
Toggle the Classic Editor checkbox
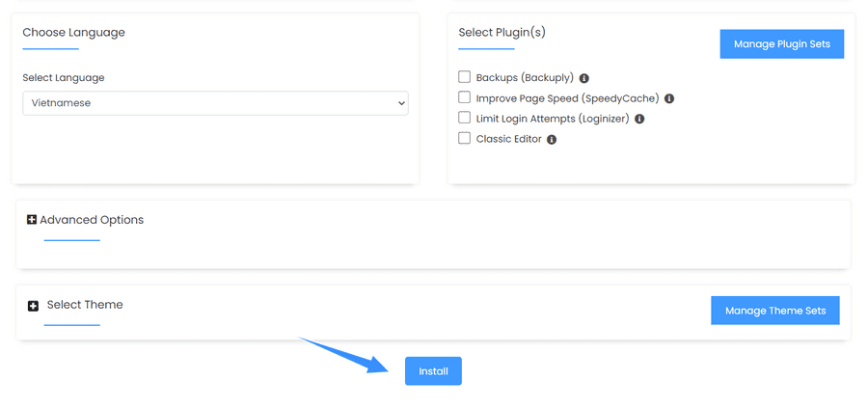pos(464,138)
